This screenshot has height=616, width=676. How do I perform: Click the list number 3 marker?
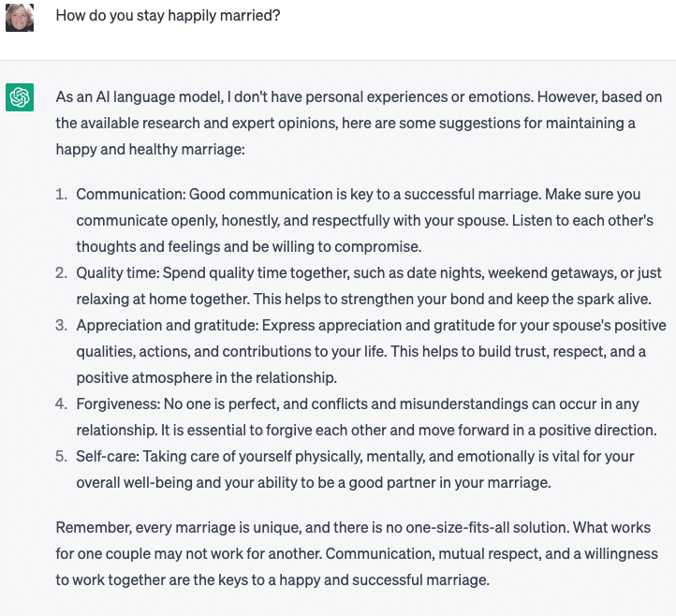61,325
